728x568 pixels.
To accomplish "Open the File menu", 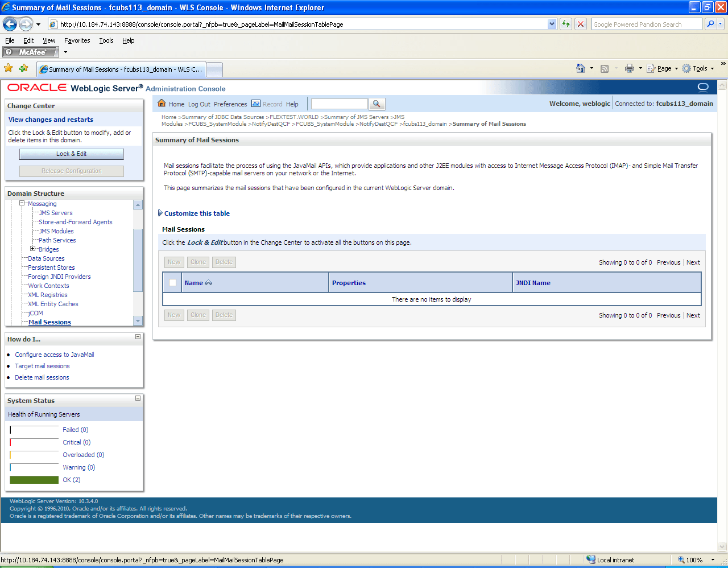I will coord(10,40).
